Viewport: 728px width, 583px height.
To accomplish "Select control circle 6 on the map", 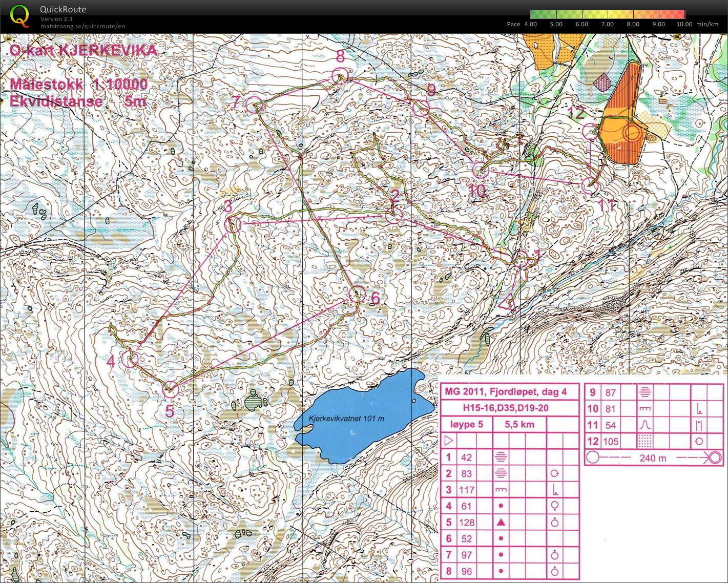I will (357, 294).
